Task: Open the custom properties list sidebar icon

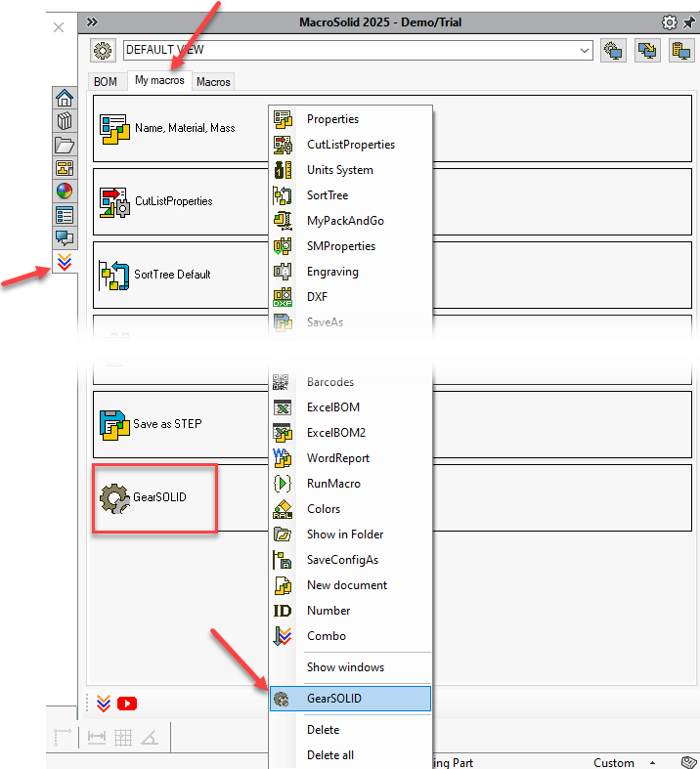Action: coord(65,215)
